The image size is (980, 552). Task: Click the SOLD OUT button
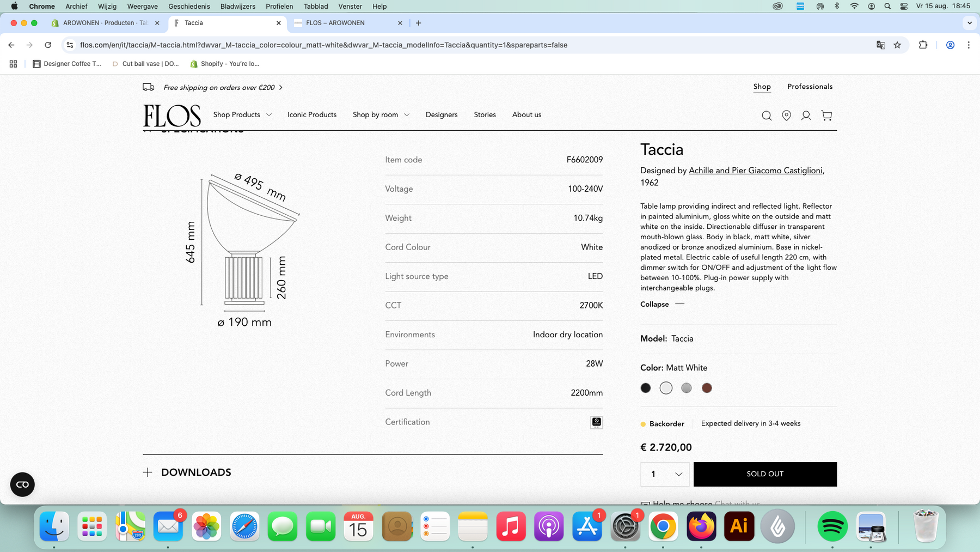coord(765,474)
